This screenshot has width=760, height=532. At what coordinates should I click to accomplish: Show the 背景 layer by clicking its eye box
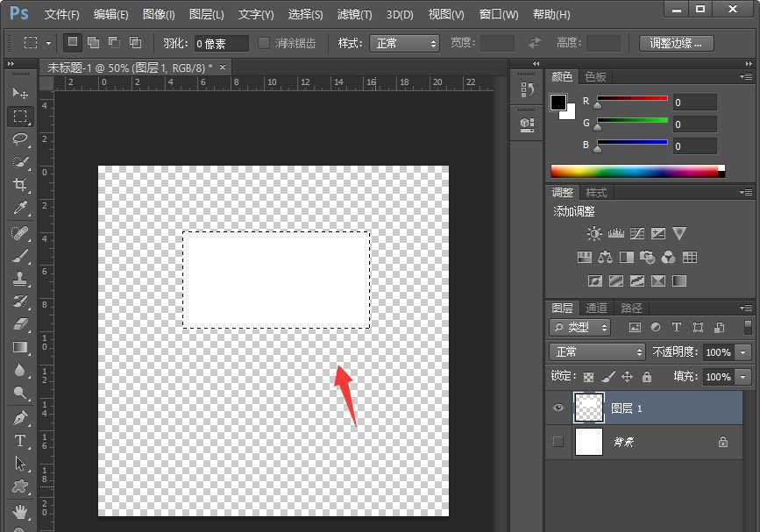558,442
